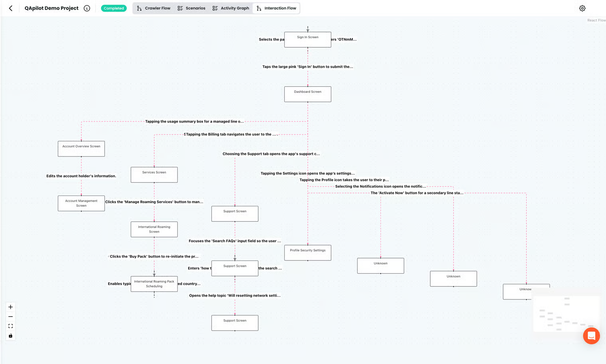Click the back arrow icon
The width and height of the screenshot is (606, 364).
tap(11, 8)
